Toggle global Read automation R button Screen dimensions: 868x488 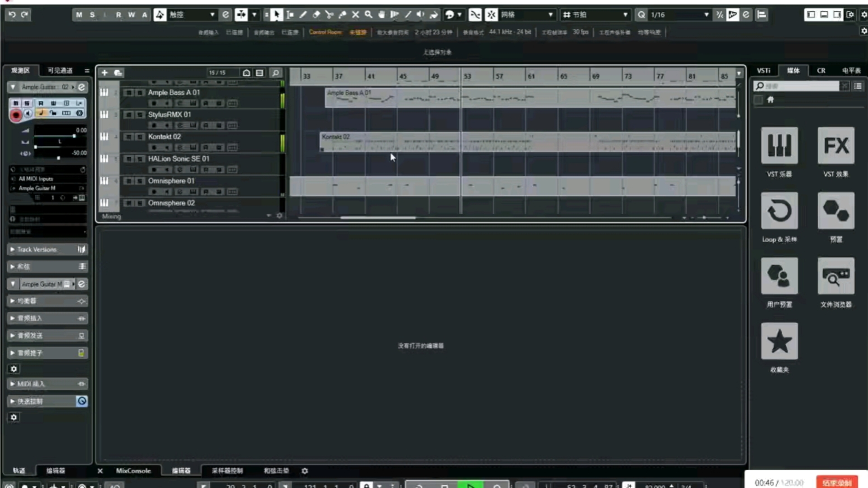pos(118,15)
